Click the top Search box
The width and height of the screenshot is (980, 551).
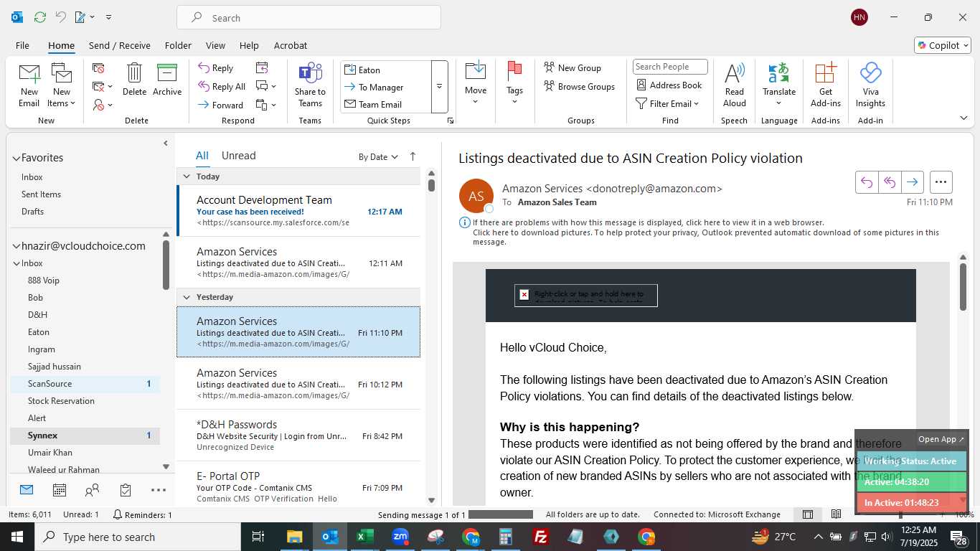tap(308, 18)
